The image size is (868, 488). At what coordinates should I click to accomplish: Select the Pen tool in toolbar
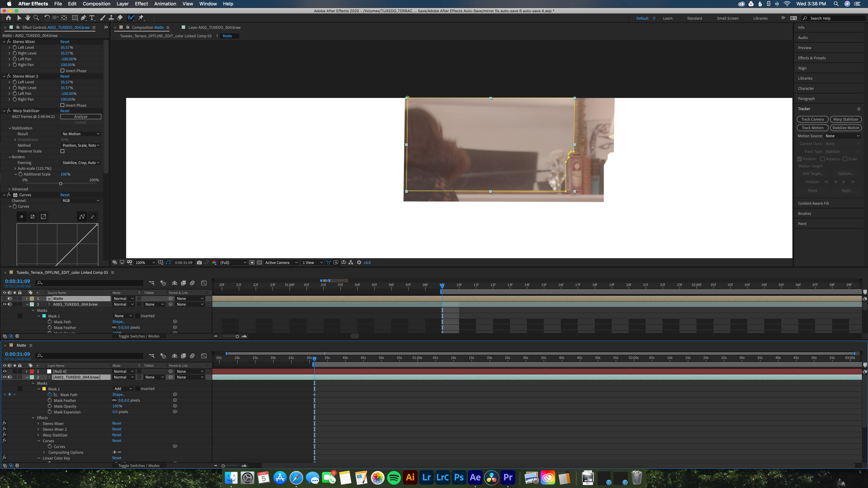tap(83, 18)
